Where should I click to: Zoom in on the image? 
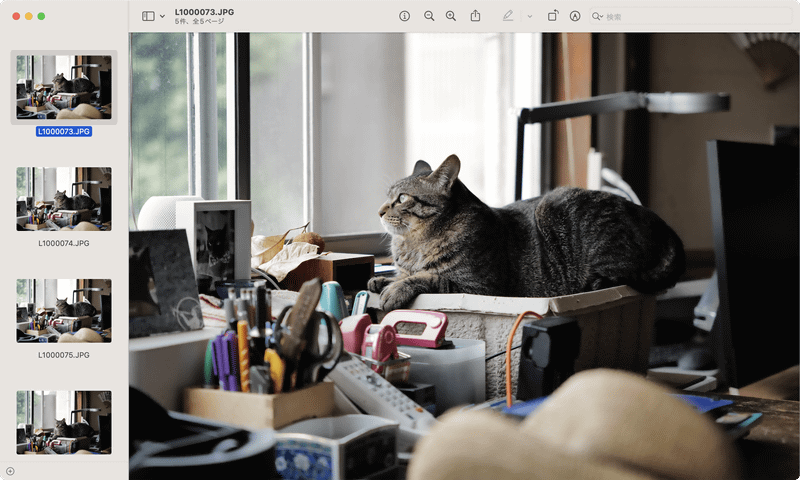(451, 16)
